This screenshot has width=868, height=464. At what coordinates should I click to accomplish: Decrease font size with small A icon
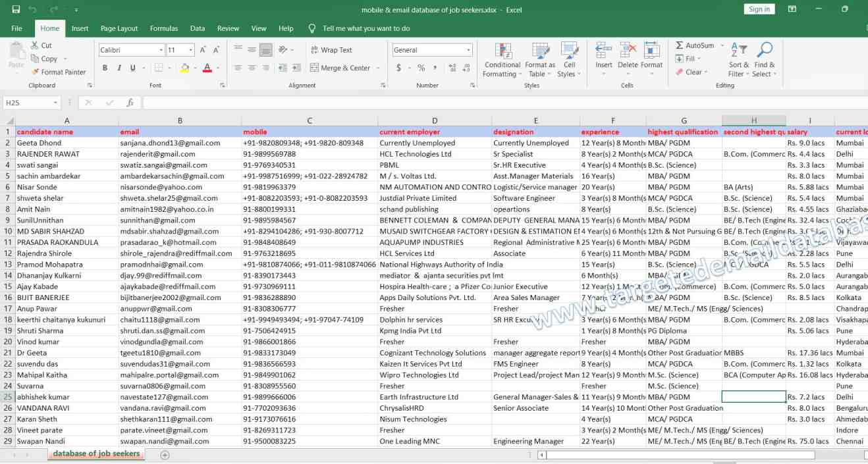(217, 50)
